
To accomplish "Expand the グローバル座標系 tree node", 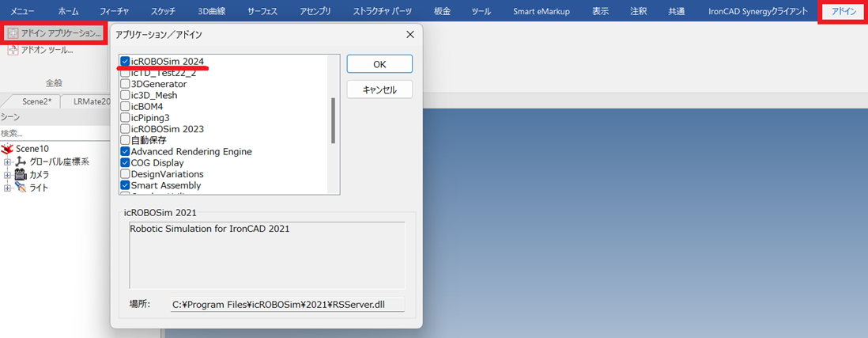I will point(7,161).
